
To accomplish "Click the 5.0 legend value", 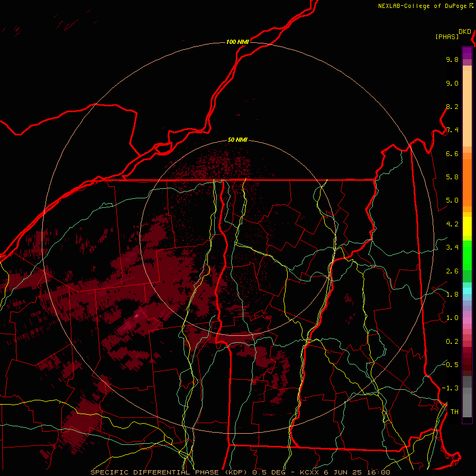I will click(x=452, y=200).
